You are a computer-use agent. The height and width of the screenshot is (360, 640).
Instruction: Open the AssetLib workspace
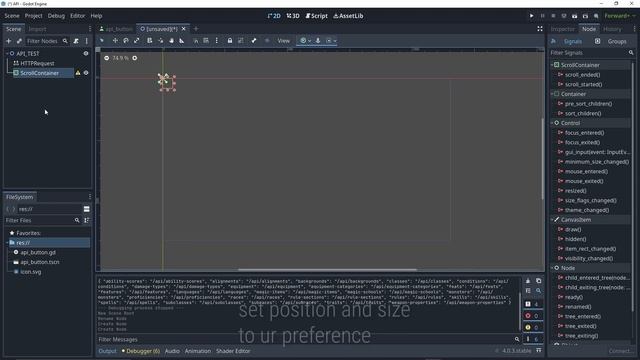pyautogui.click(x=348, y=16)
